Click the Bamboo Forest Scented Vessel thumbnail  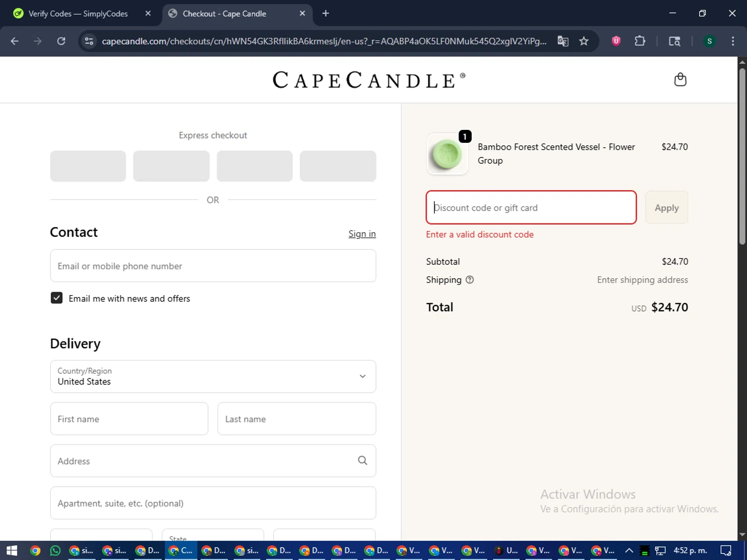click(447, 154)
